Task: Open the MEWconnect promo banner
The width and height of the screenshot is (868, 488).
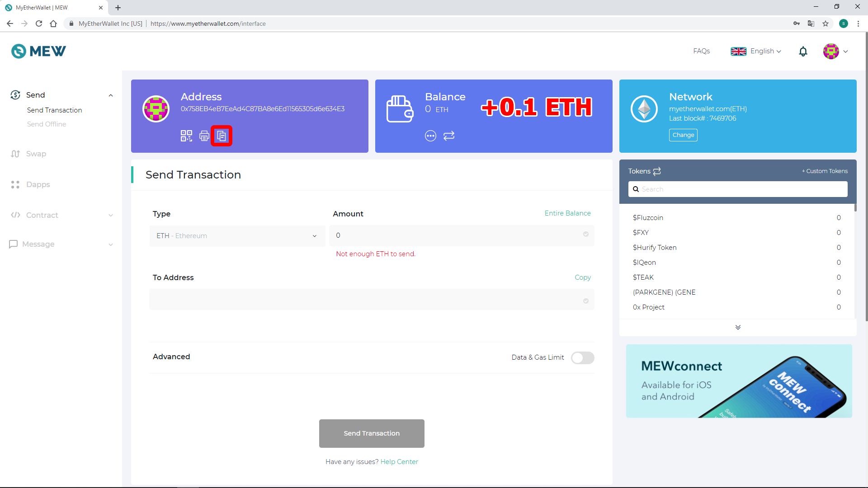Action: [739, 381]
